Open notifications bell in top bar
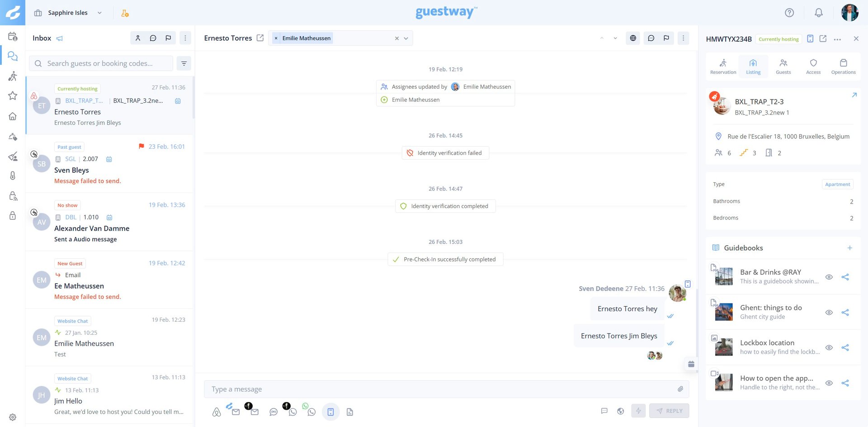This screenshot has width=868, height=427. point(818,13)
